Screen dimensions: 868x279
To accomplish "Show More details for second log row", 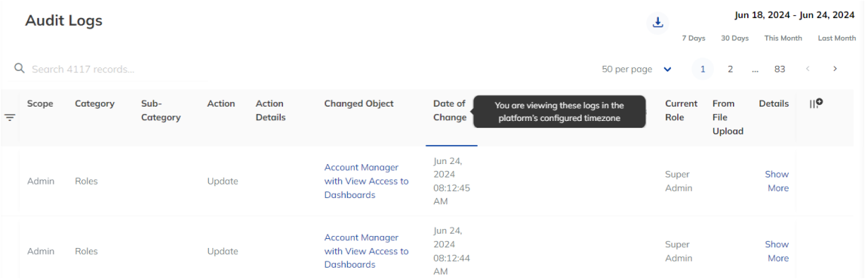I will (777, 251).
